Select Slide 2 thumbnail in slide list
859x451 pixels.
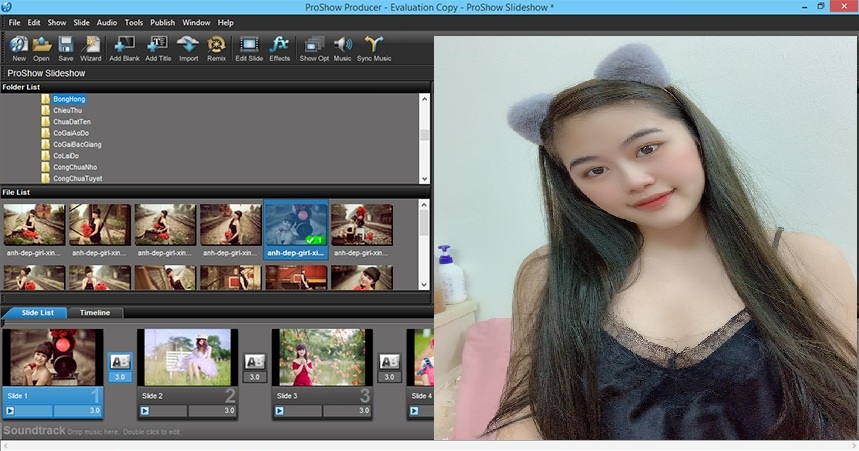pyautogui.click(x=187, y=357)
